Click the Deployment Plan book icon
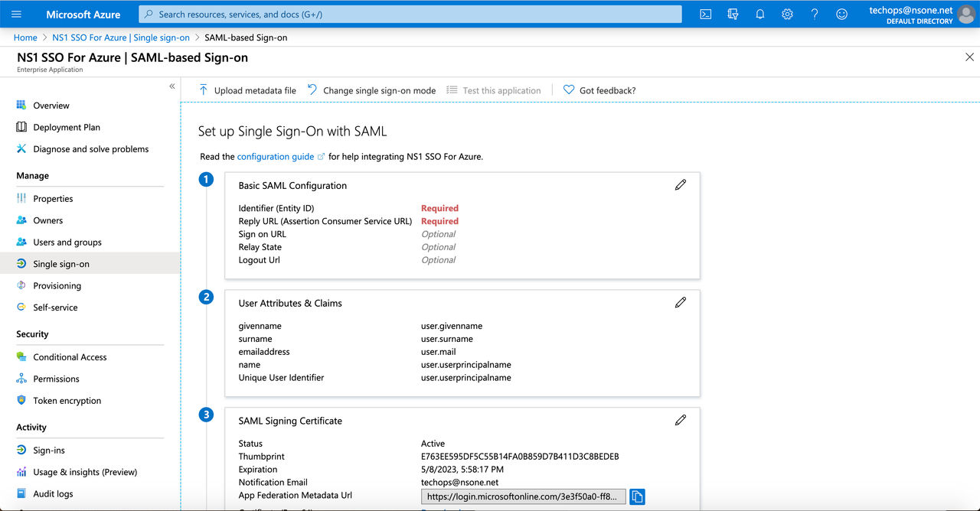The height and width of the screenshot is (511, 980). [21, 127]
